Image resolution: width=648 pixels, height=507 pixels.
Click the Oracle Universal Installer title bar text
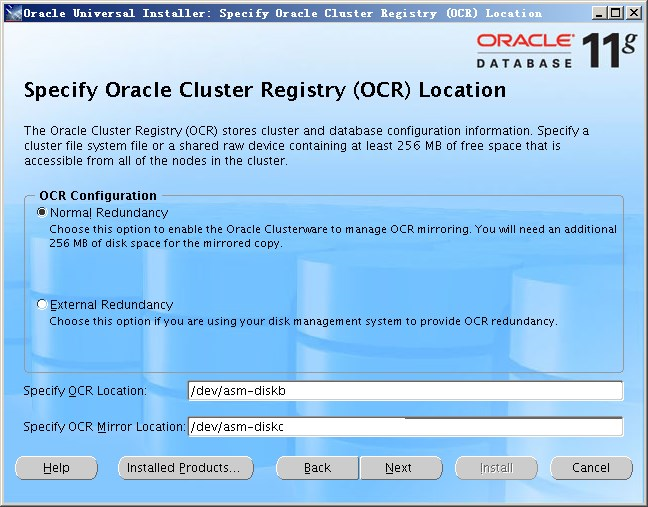[x=282, y=13]
